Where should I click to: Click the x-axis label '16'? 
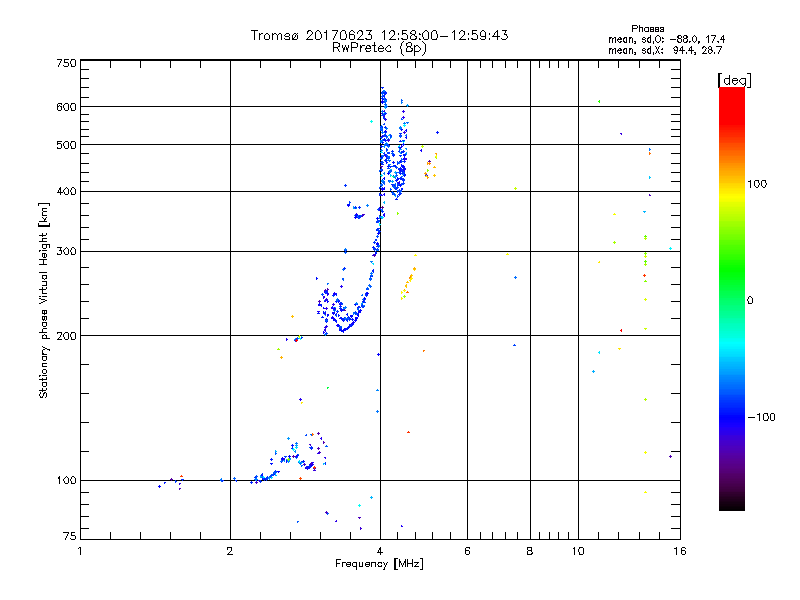680,551
